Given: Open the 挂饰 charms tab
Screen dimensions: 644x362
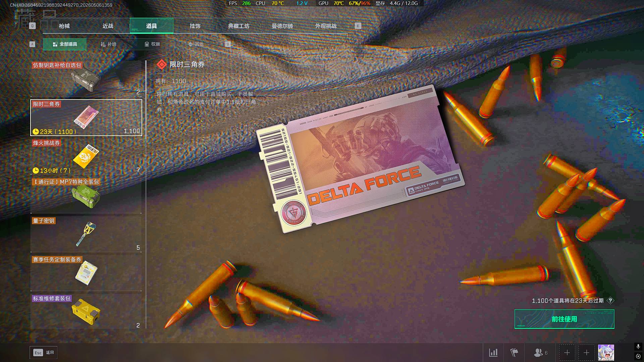Looking at the screenshot, I should [x=195, y=26].
